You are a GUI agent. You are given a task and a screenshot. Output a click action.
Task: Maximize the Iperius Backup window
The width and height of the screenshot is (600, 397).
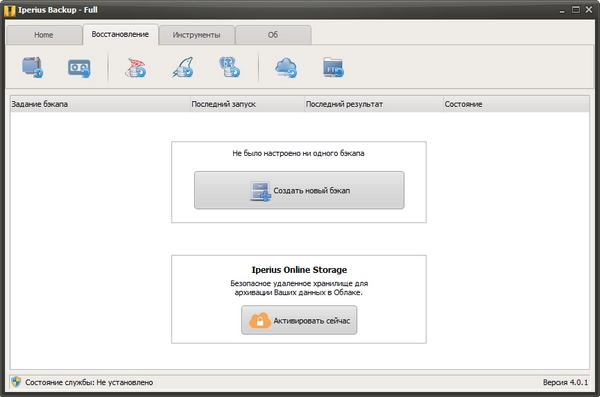[x=576, y=10]
